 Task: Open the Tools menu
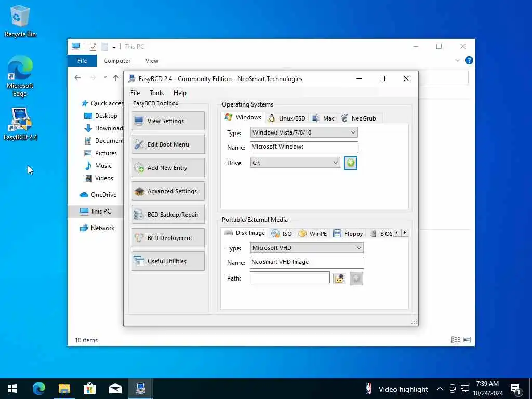point(157,92)
